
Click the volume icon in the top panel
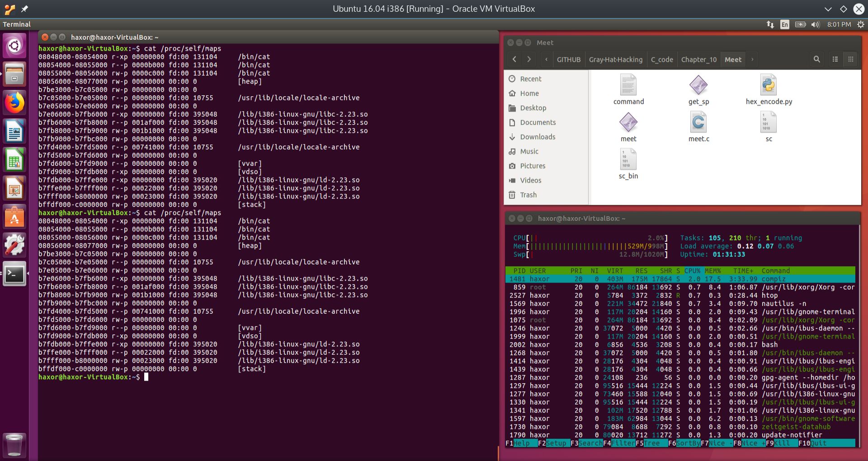[816, 24]
